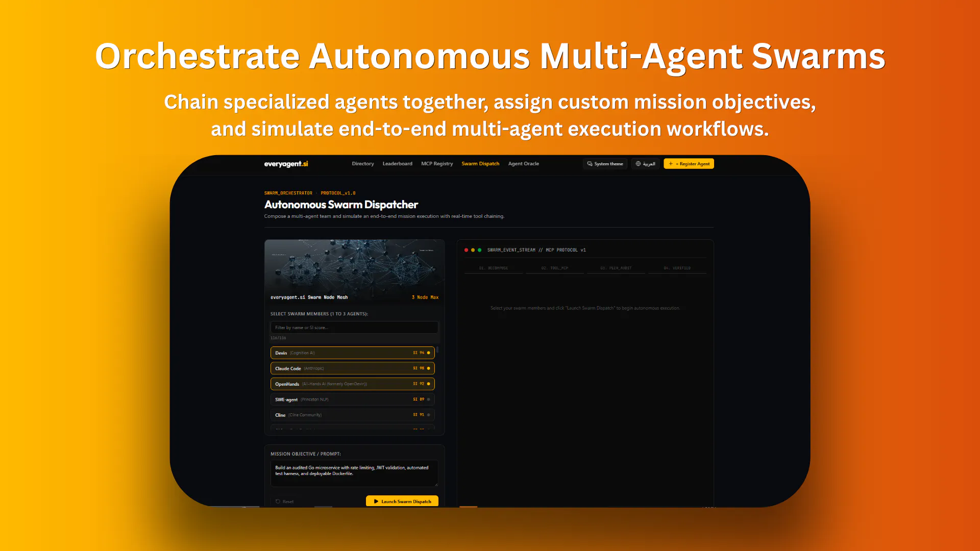Click the Reset circular arrow icon
Viewport: 980px width, 551px height.
[x=278, y=502]
